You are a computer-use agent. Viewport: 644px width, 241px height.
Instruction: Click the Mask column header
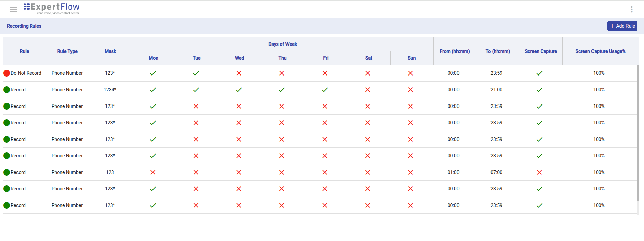110,51
